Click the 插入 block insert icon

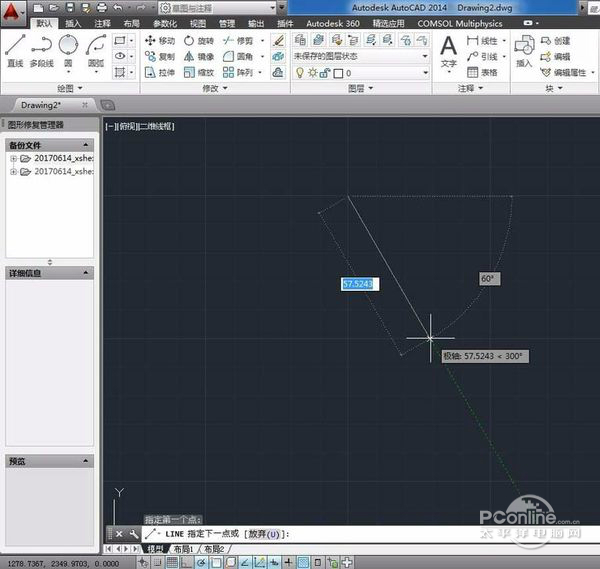pyautogui.click(x=524, y=50)
